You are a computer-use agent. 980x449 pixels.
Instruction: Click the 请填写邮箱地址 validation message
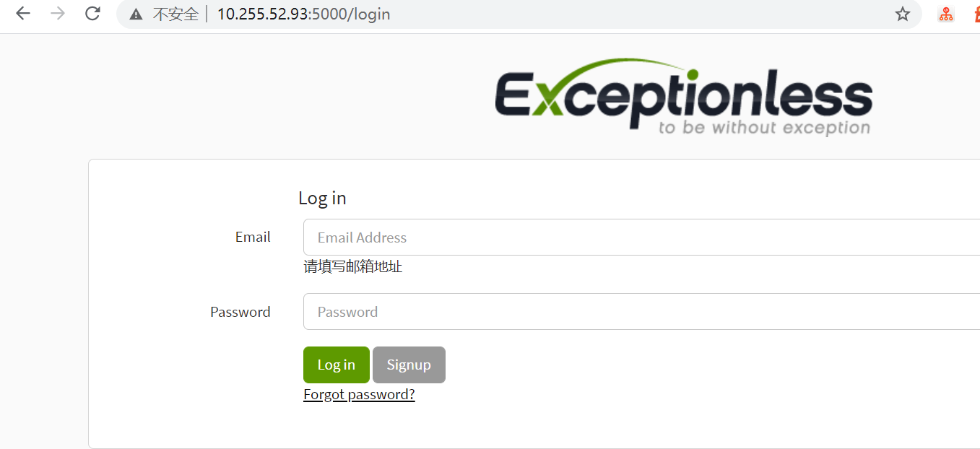(352, 266)
